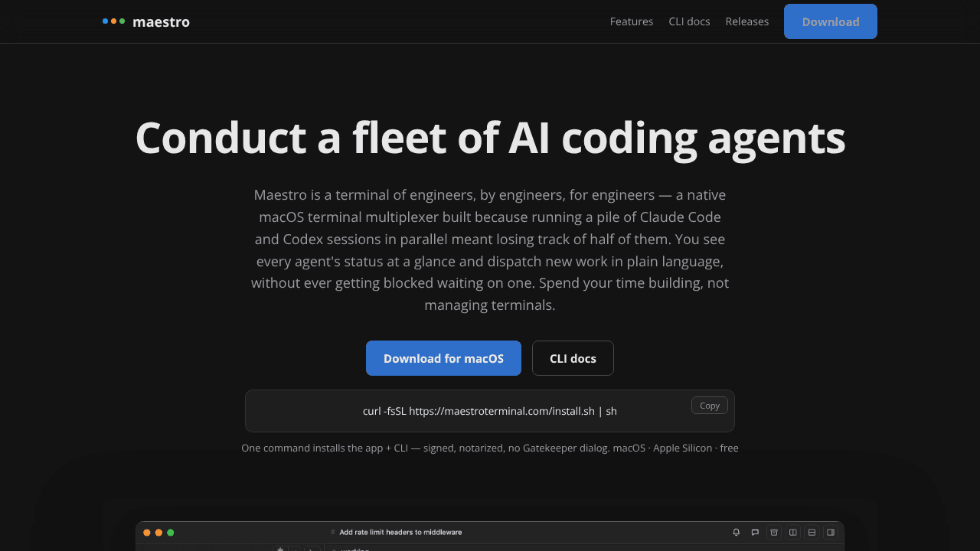Copy the curl install command
This screenshot has height=551, width=980.
[710, 406]
